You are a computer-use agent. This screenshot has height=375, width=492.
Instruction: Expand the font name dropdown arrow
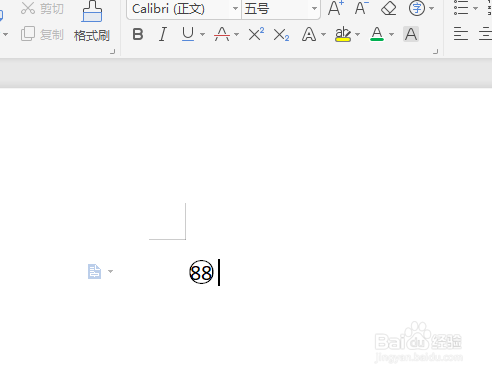click(235, 9)
